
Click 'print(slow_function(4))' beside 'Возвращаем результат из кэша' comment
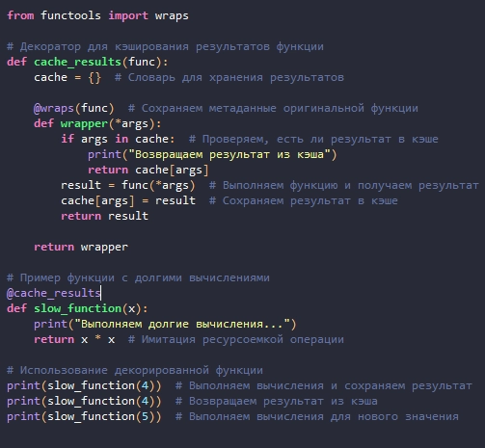point(84,401)
